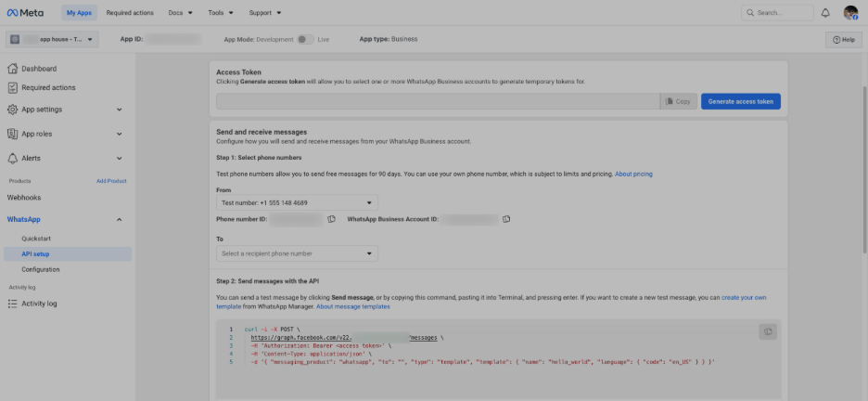Click the App roles badge icon
Image resolution: width=868 pixels, height=401 pixels.
click(13, 134)
